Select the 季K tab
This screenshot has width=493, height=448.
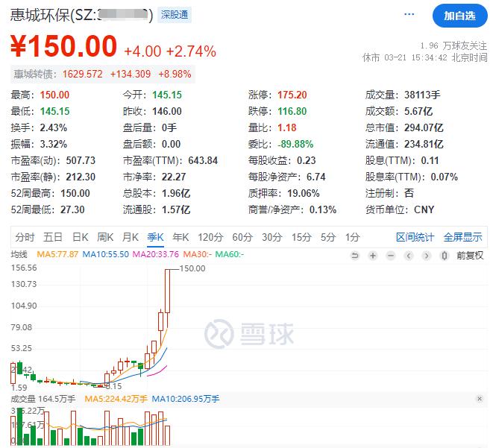[x=155, y=237]
